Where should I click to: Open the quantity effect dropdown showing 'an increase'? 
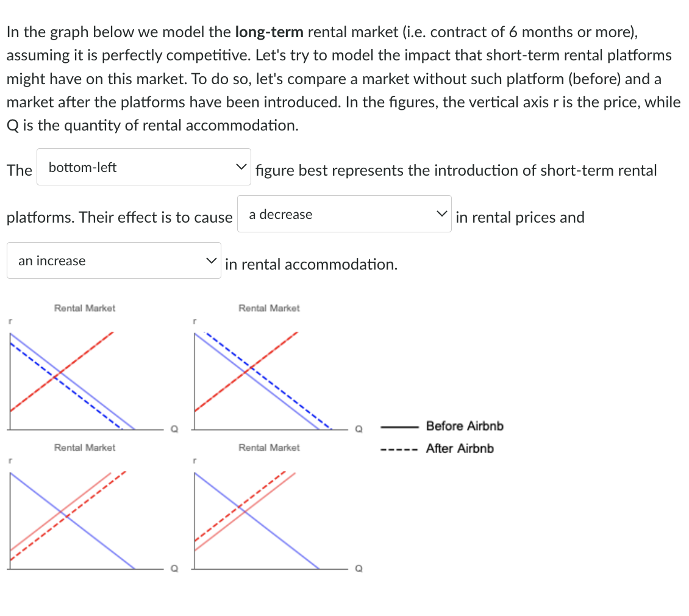[113, 259]
